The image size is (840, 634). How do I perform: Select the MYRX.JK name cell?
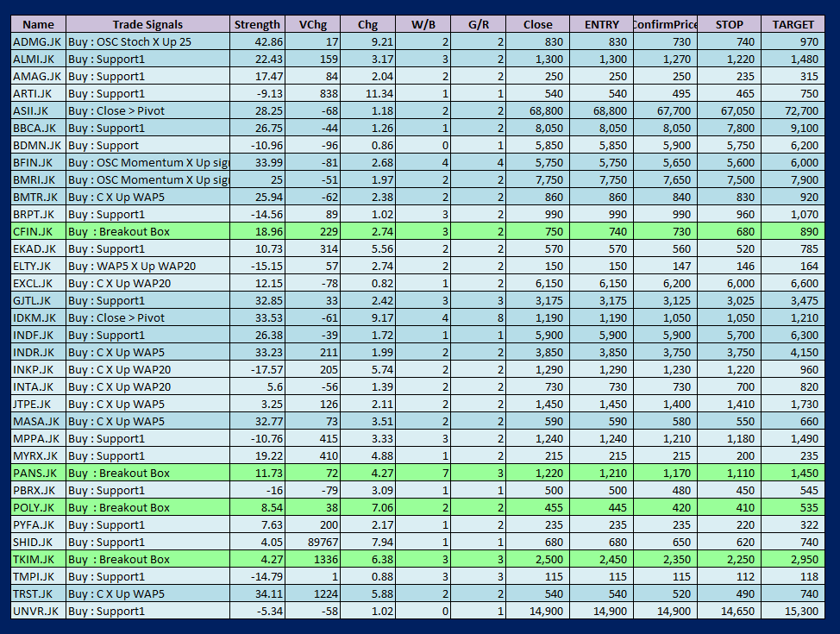(x=39, y=455)
